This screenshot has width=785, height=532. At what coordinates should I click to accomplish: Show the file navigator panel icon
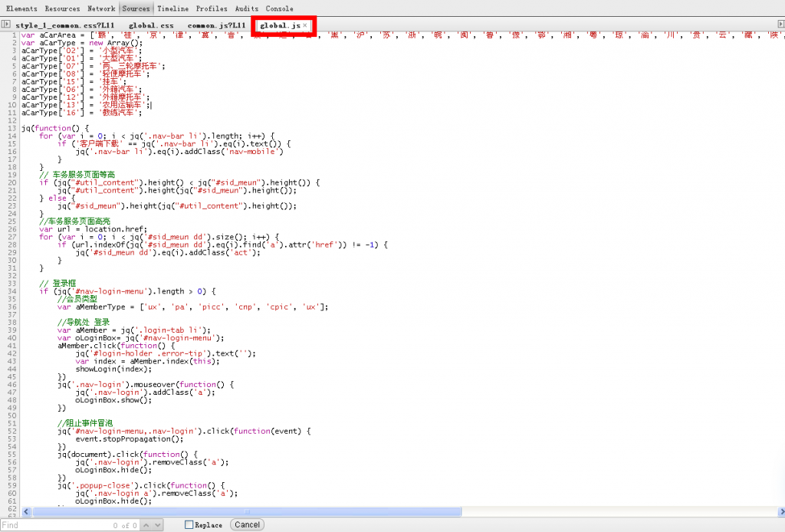pyautogui.click(x=5, y=24)
